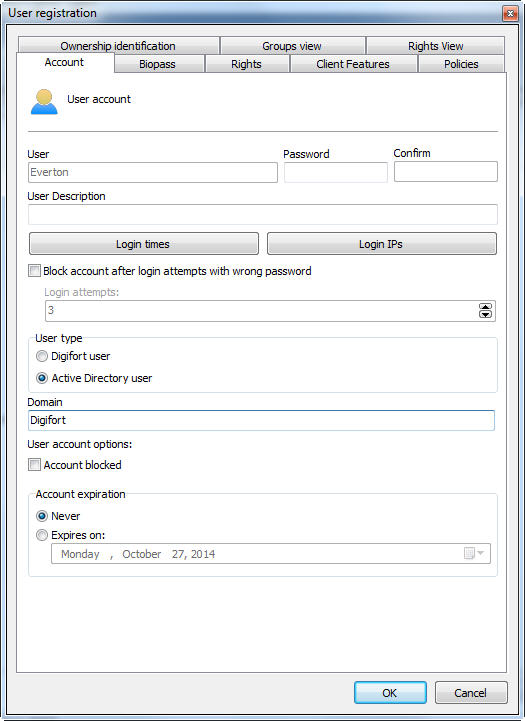Set account expiration to Never

point(42,516)
